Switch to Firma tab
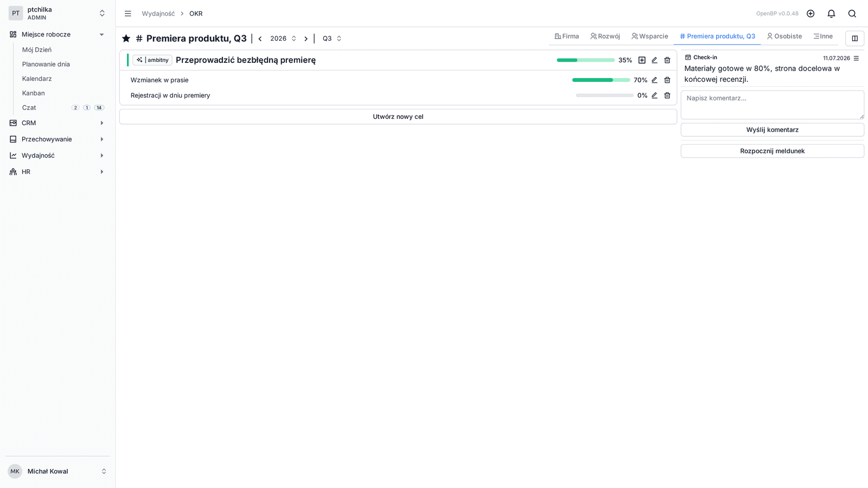Image resolution: width=868 pixels, height=488 pixels. coord(566,36)
